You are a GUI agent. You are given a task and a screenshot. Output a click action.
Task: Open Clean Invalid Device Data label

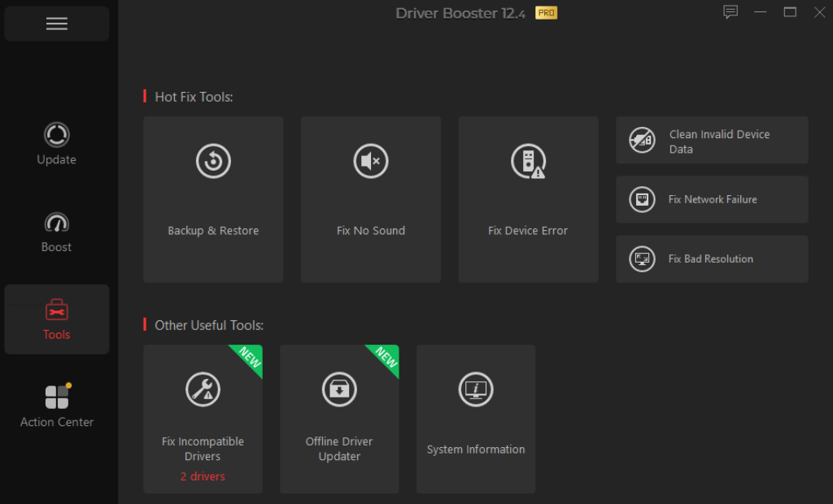tap(719, 141)
